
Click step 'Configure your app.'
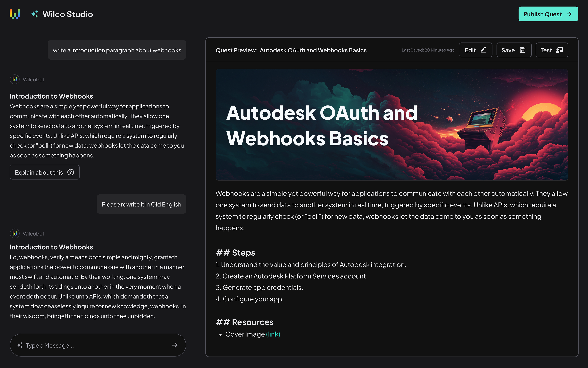(x=250, y=299)
